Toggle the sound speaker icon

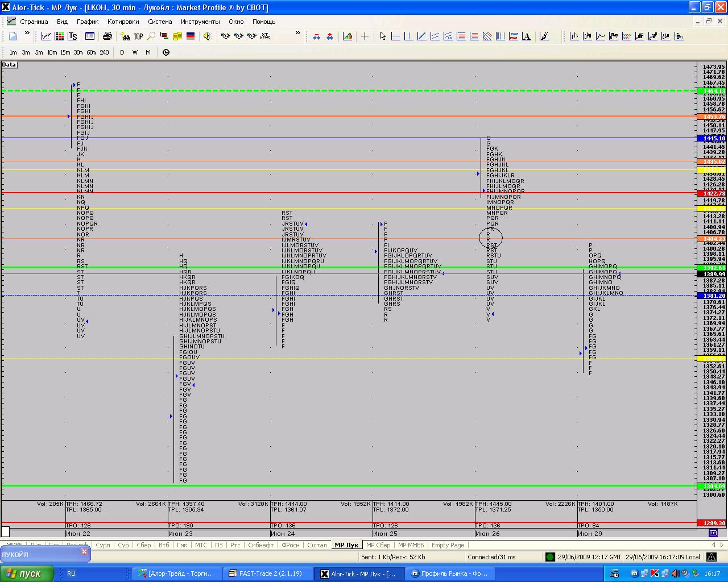(208, 36)
